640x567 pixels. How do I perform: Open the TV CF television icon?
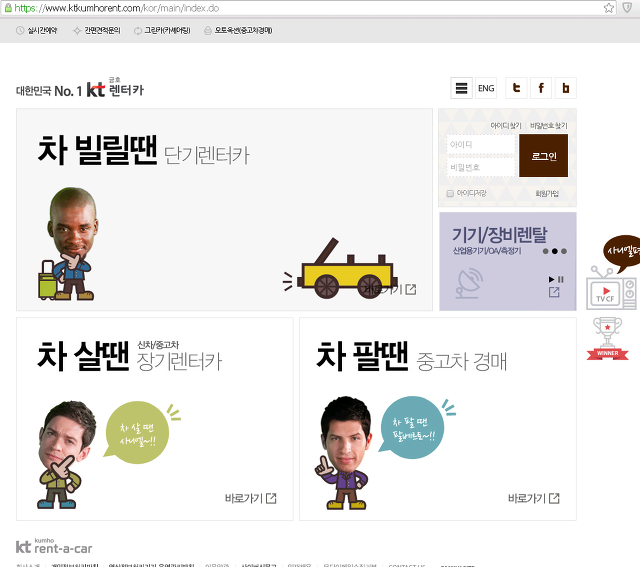[611, 288]
